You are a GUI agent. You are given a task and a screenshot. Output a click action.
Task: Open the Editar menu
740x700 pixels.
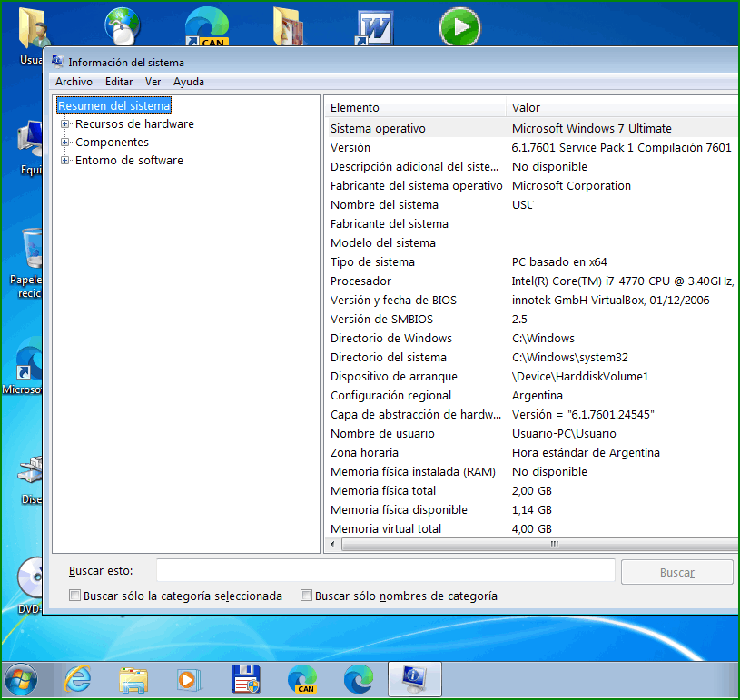click(119, 82)
